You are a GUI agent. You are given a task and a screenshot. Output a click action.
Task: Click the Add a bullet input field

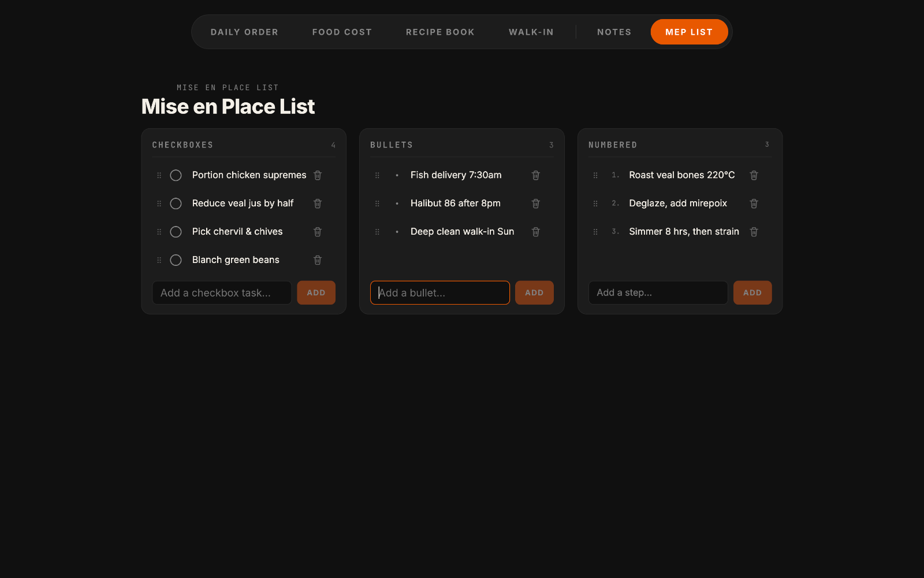[440, 292]
